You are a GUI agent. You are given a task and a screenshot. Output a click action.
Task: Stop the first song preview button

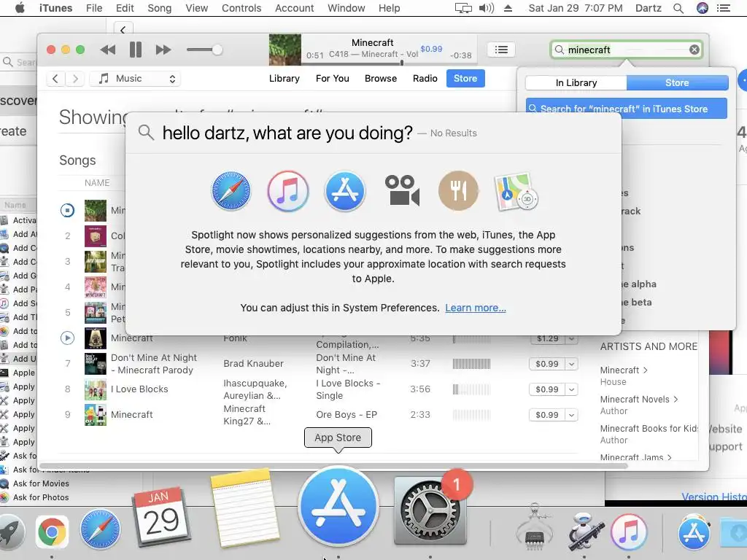(67, 210)
